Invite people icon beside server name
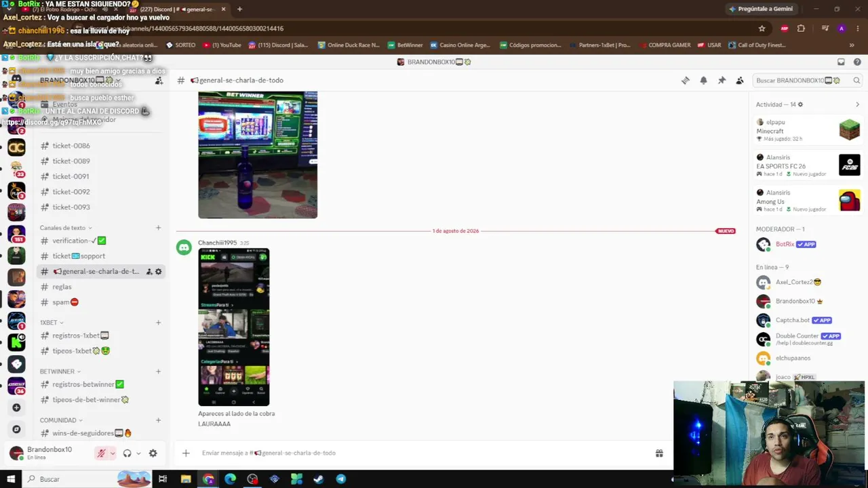This screenshot has width=868, height=488. [x=159, y=80]
